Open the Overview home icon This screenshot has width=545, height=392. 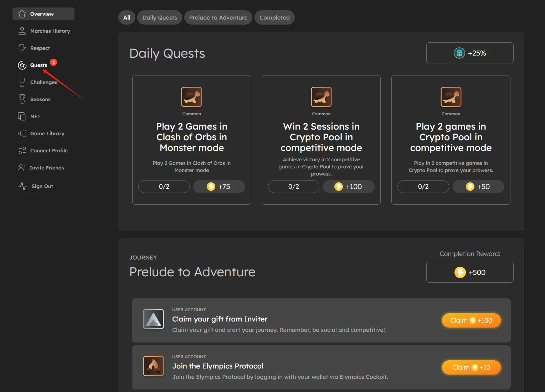[x=22, y=14]
